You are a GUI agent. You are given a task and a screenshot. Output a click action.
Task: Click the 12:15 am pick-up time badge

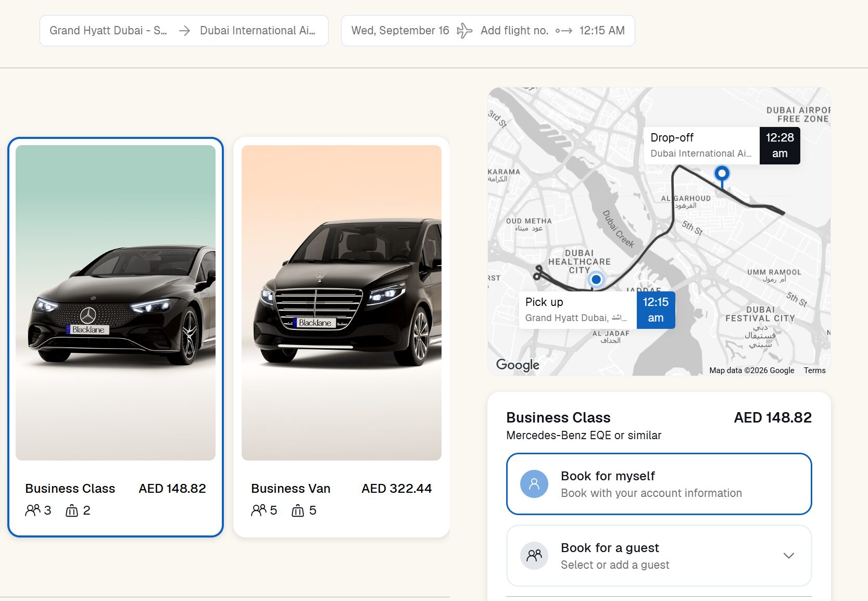(x=656, y=310)
